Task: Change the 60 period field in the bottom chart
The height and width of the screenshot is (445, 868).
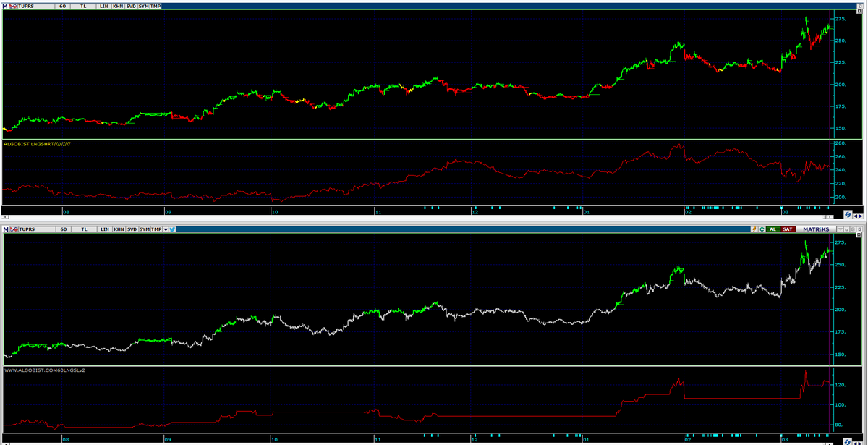Action: tap(63, 229)
